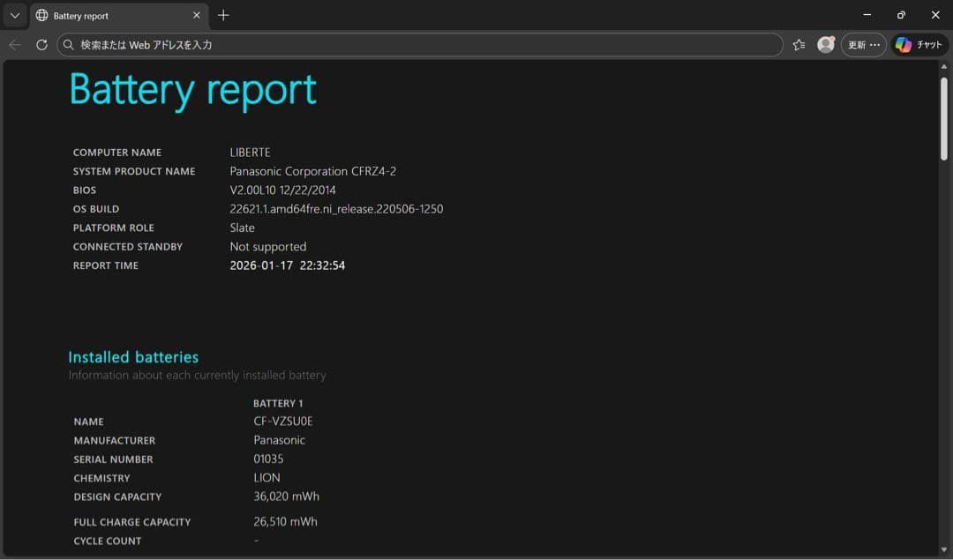Open the browser profile avatar
953x560 pixels.
825,44
